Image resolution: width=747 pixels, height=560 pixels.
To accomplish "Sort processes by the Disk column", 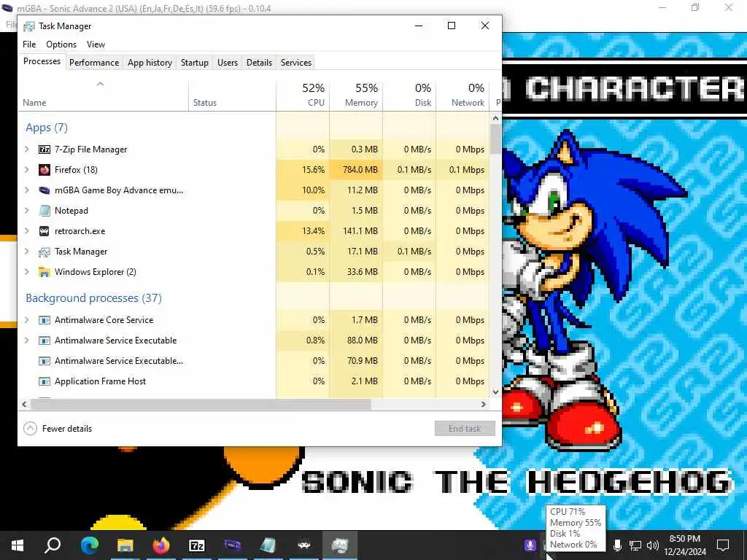I will [x=410, y=96].
